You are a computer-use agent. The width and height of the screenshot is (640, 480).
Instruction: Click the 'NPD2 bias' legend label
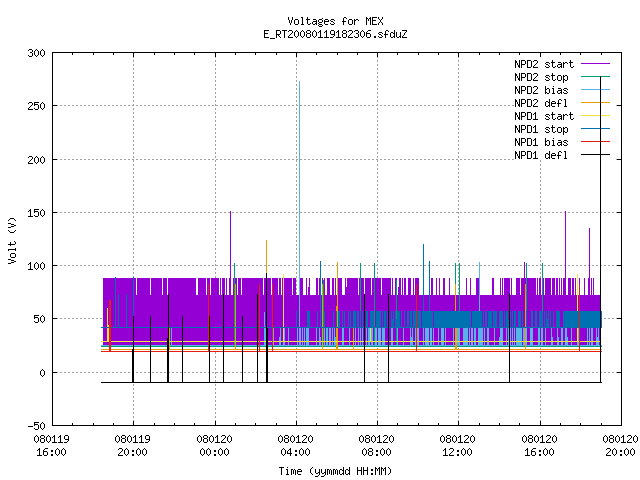point(541,90)
